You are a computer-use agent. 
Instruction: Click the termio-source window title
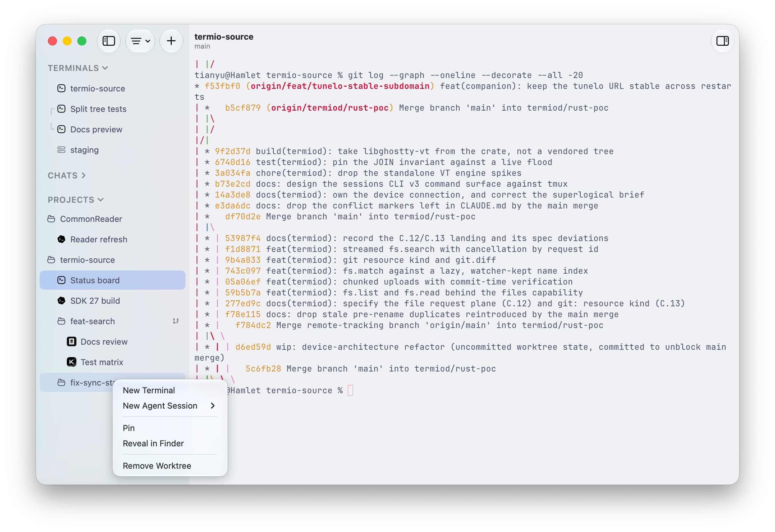tap(224, 37)
